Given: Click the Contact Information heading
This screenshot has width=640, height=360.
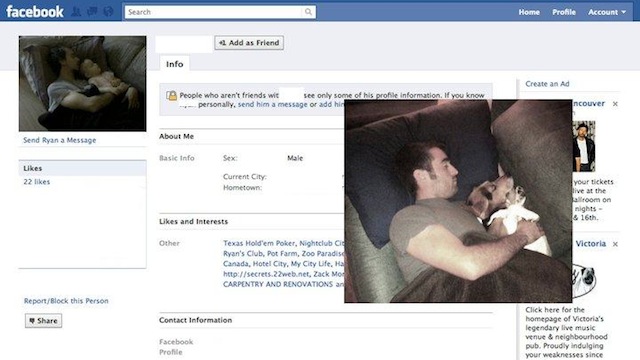Looking at the screenshot, I should pyautogui.click(x=196, y=320).
